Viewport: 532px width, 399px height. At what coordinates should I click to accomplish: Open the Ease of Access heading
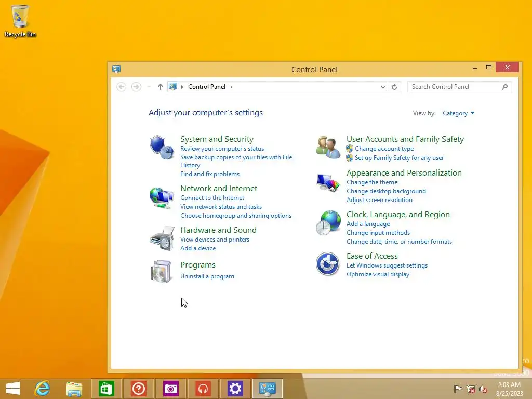coord(372,256)
